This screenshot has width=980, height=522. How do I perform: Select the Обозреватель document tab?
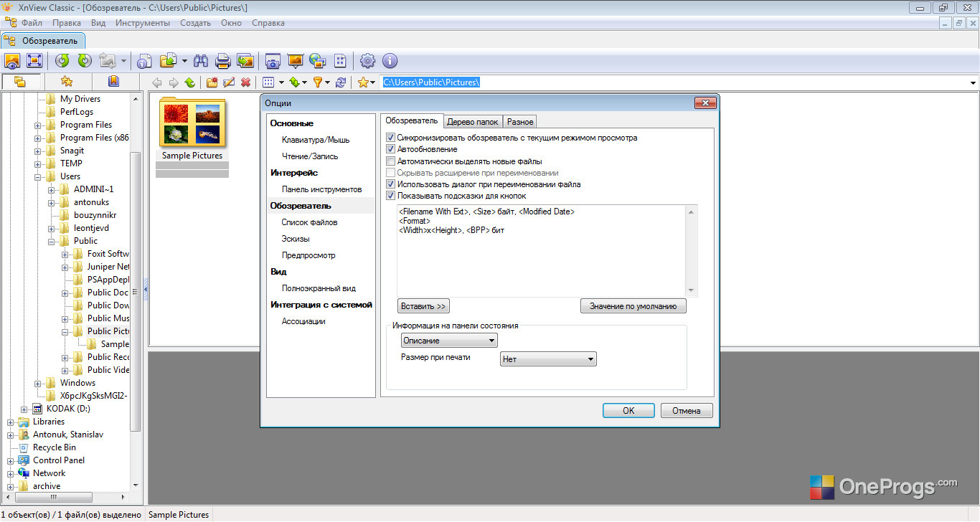(x=43, y=40)
